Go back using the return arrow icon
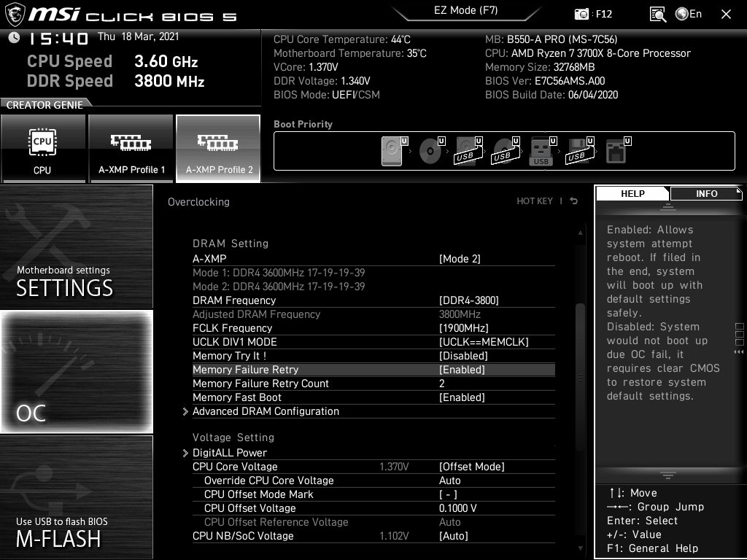The height and width of the screenshot is (560, 747). tap(574, 201)
